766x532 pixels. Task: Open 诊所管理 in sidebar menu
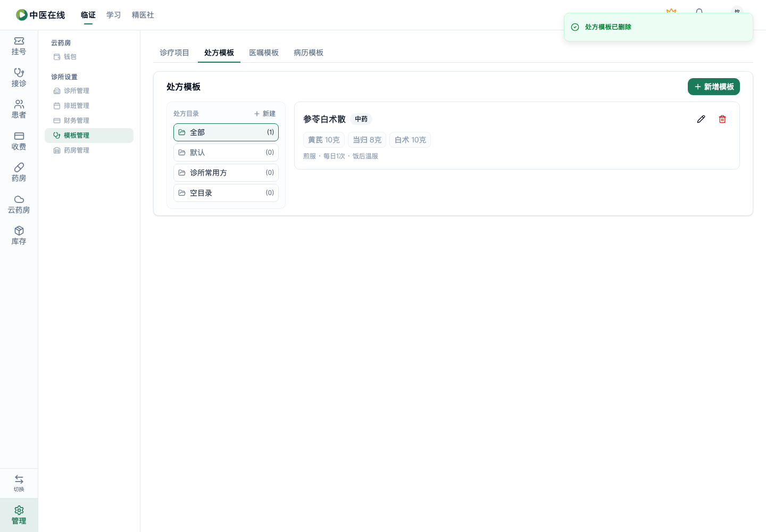coord(89,91)
